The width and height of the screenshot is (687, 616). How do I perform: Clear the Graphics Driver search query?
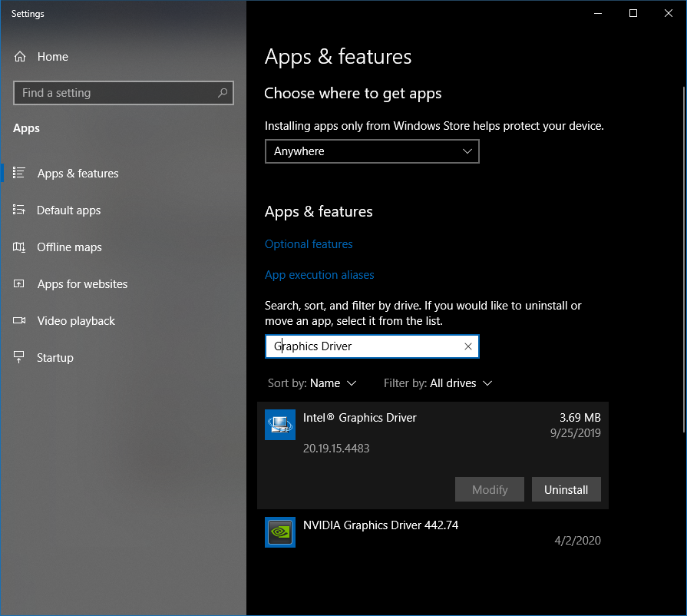[x=467, y=346]
